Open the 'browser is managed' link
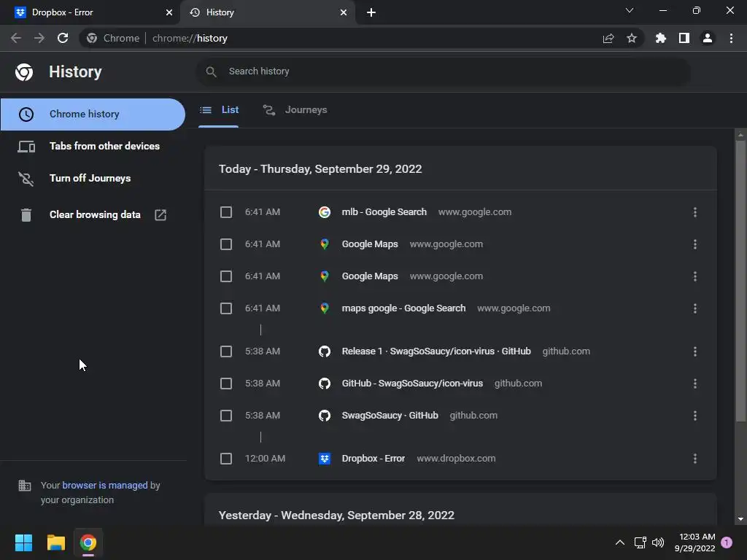The width and height of the screenshot is (747, 560). (105, 485)
